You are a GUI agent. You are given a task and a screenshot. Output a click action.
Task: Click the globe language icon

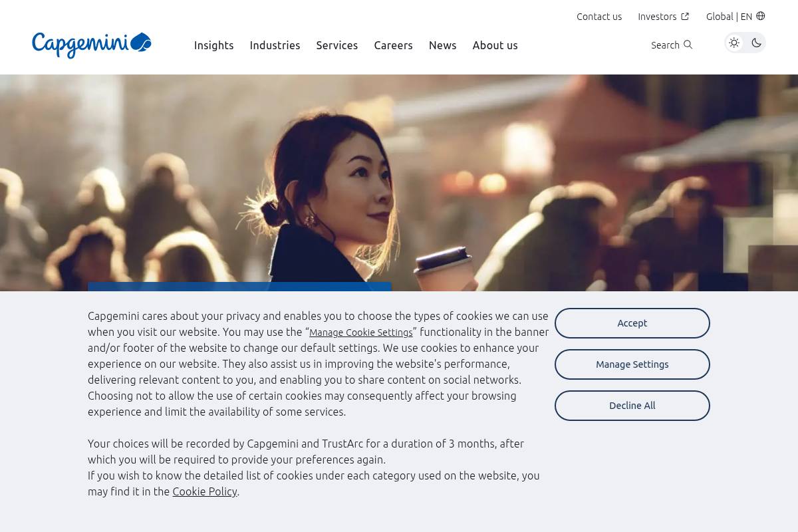click(761, 16)
